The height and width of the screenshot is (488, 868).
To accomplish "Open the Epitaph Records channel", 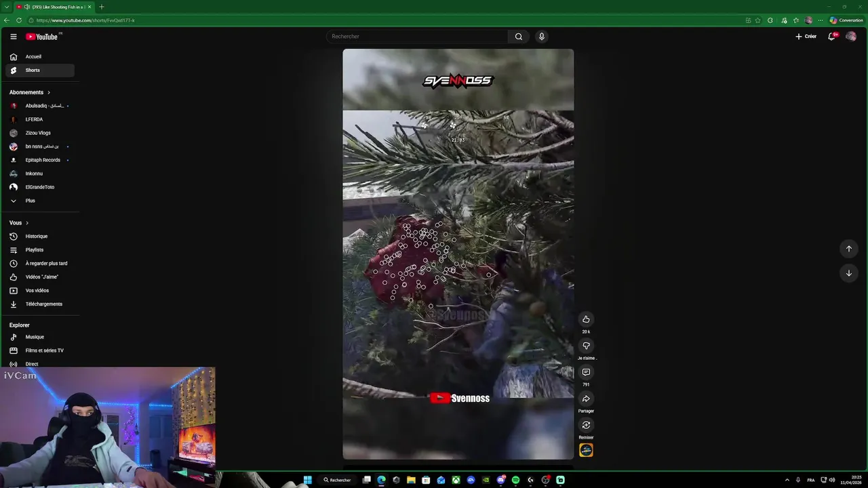I will pyautogui.click(x=40, y=160).
